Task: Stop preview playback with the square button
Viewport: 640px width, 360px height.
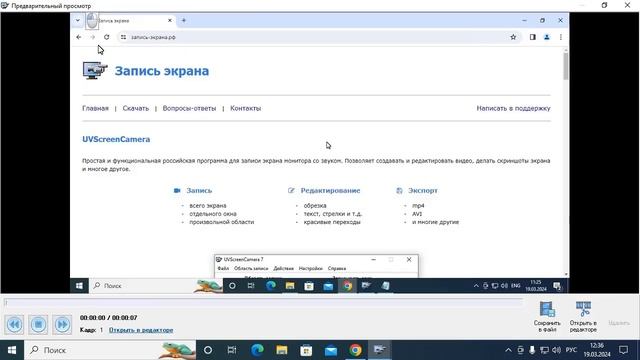Action: pyautogui.click(x=38, y=324)
